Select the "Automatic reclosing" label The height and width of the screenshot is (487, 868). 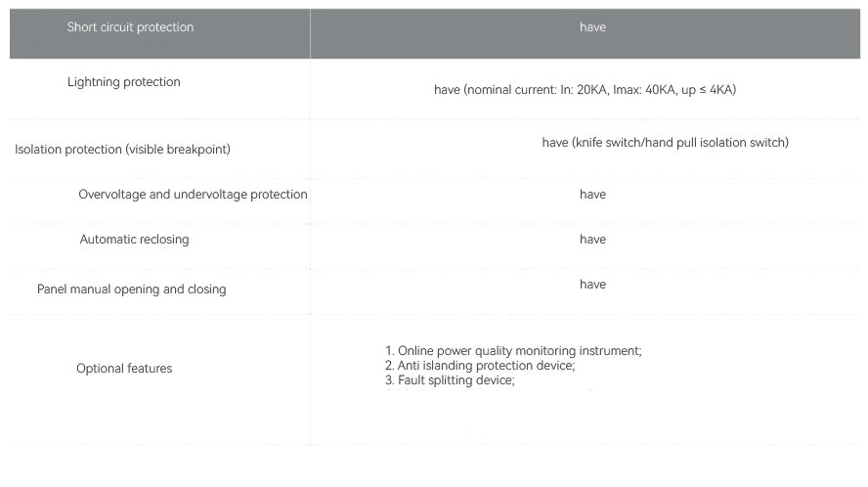[134, 240]
